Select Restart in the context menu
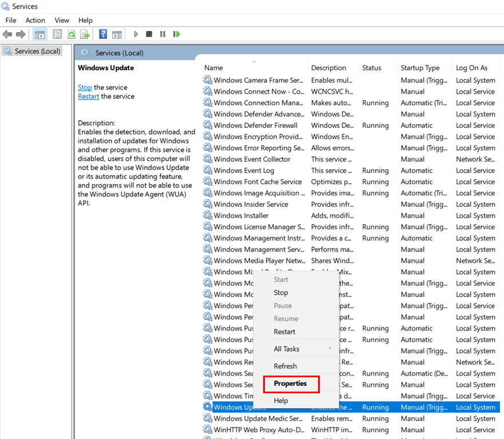504x439 pixels. coord(284,332)
